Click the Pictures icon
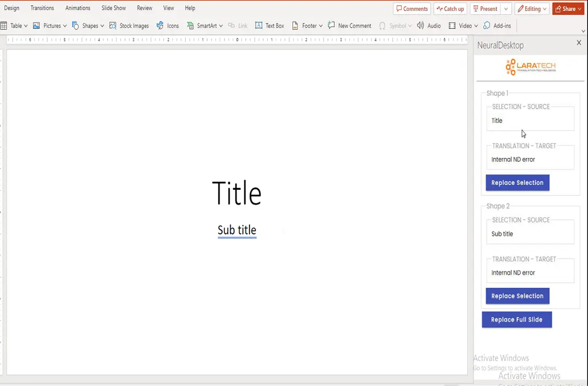This screenshot has width=588, height=386. point(37,26)
